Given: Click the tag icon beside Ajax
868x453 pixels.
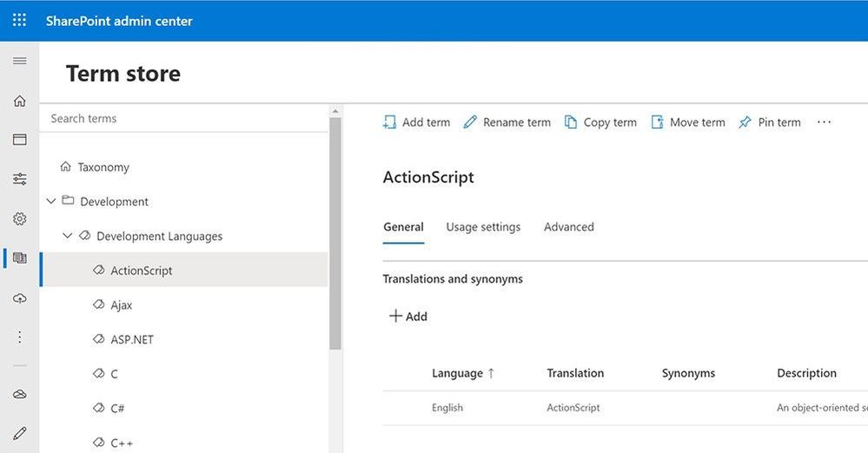Looking at the screenshot, I should [x=98, y=304].
